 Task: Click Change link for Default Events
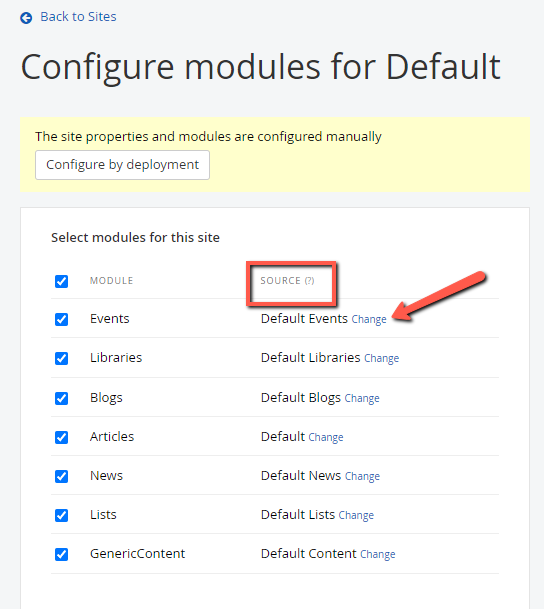[x=369, y=319]
